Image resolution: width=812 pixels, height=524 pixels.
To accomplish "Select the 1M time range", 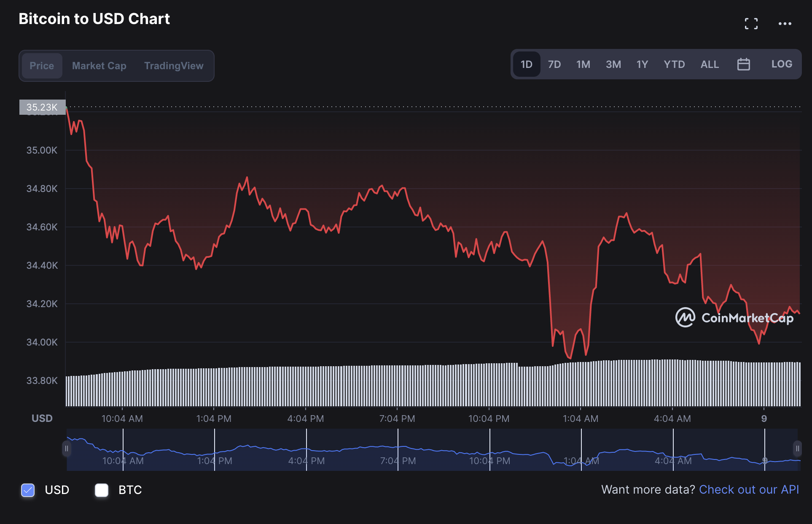I will (x=583, y=64).
